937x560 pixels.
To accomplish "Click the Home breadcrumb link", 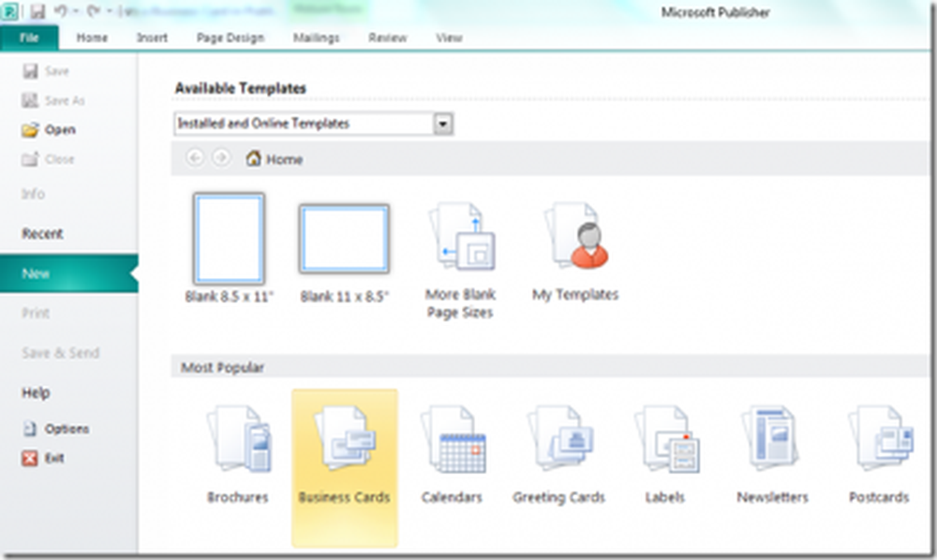I will (275, 159).
